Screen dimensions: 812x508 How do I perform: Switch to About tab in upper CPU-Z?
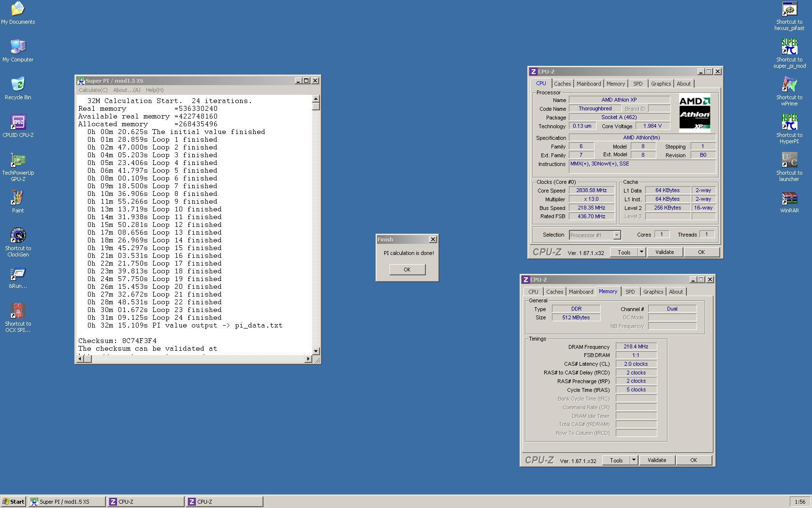pyautogui.click(x=683, y=84)
